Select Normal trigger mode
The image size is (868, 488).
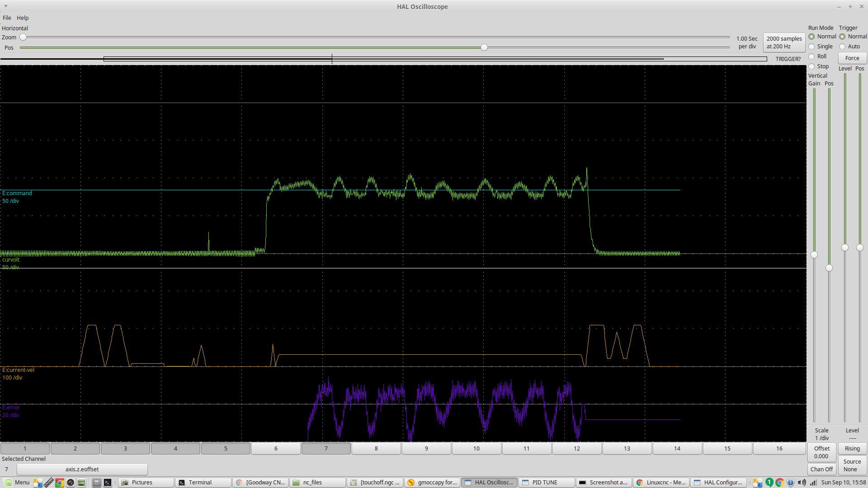tap(853, 37)
